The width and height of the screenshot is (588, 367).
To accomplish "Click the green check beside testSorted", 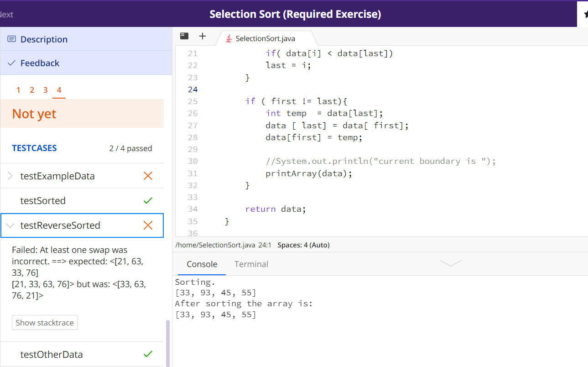I will point(148,200).
